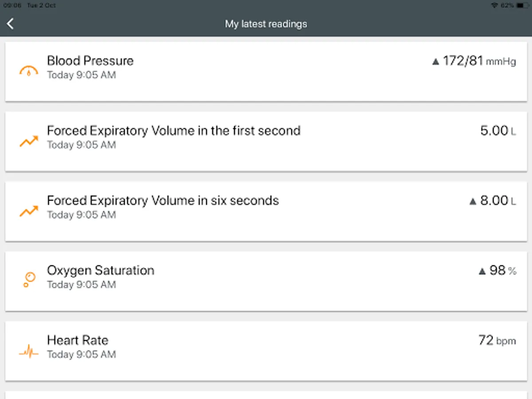The height and width of the screenshot is (399, 532).
Task: Open Forced Expiratory Volume in six seconds
Action: (x=163, y=200)
